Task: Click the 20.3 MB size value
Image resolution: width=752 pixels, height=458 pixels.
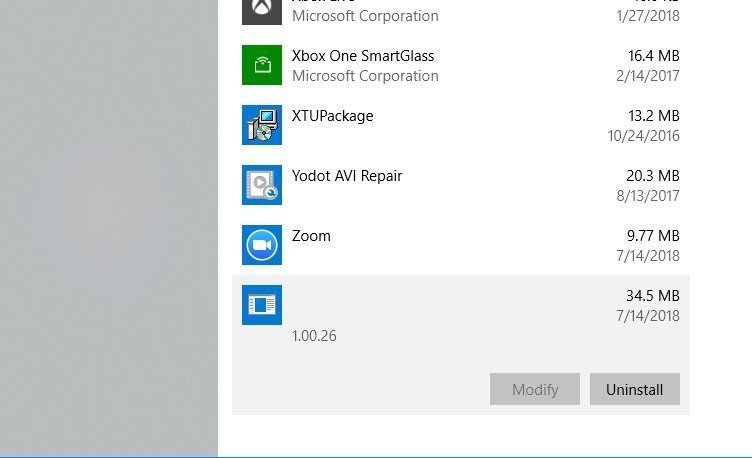Action: coord(653,176)
